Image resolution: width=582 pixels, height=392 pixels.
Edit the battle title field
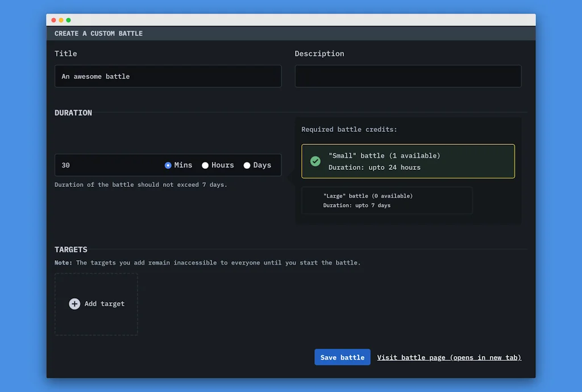tap(168, 76)
